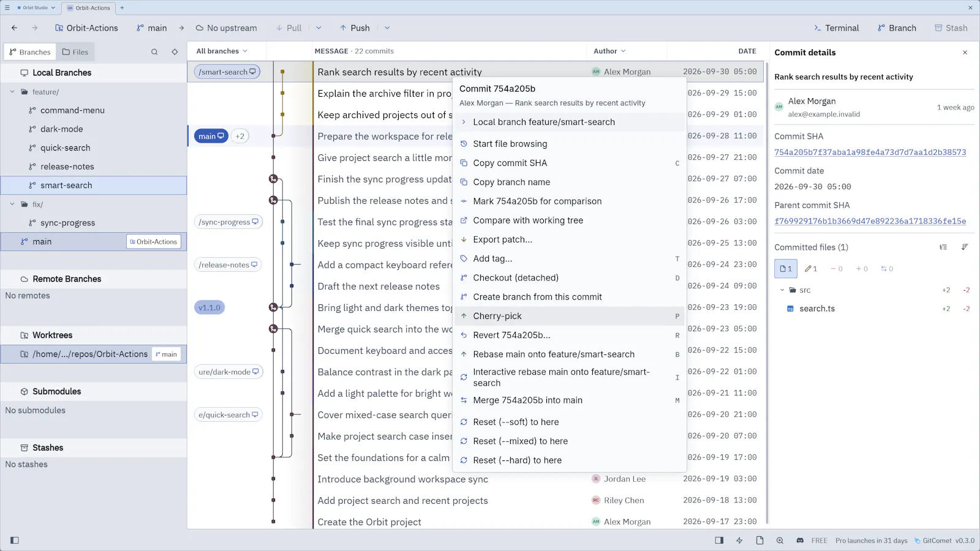Screen dimensions: 980x551
Task: Open the All branches filter dropdown
Action: tap(222, 51)
